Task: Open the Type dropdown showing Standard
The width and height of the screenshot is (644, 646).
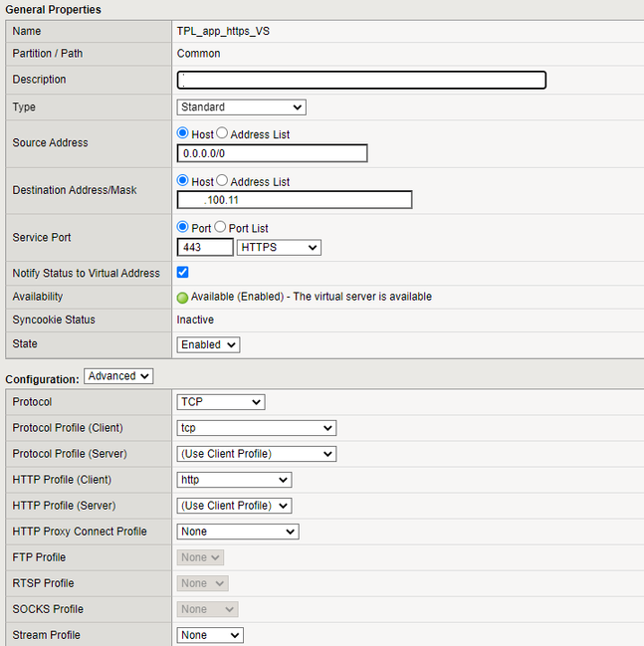Action: (241, 108)
